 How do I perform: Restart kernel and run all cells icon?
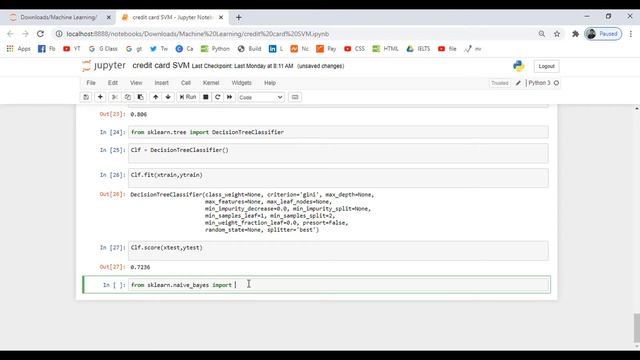[229, 97]
